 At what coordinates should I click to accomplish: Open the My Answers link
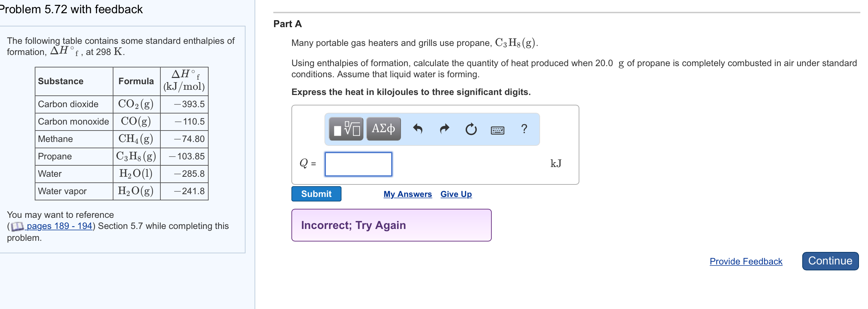(408, 194)
